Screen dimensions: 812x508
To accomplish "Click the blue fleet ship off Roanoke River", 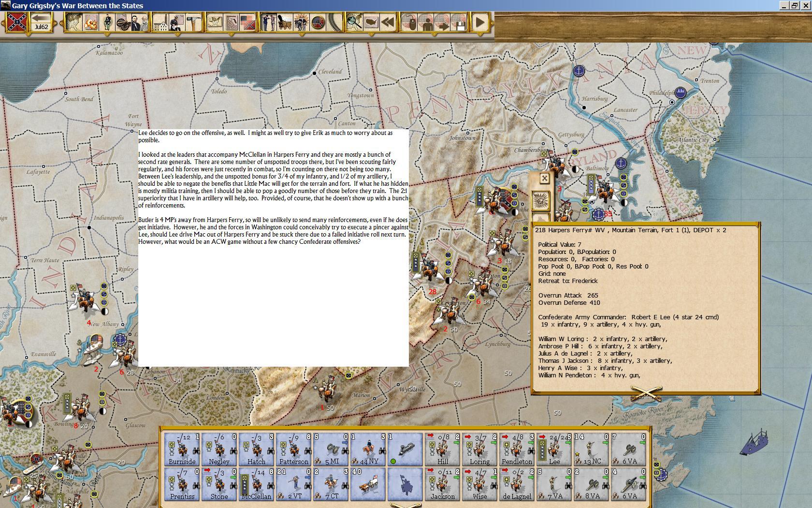I will tap(754, 442).
